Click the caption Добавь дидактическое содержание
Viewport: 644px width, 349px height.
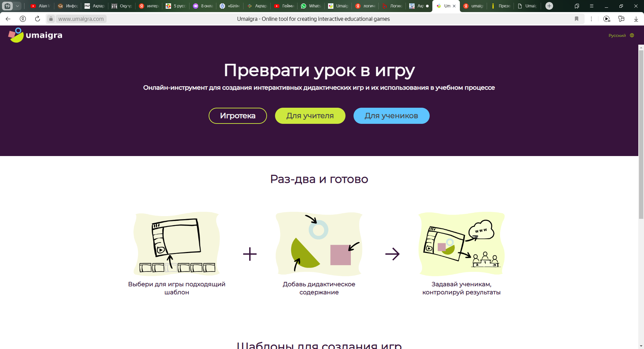319,288
